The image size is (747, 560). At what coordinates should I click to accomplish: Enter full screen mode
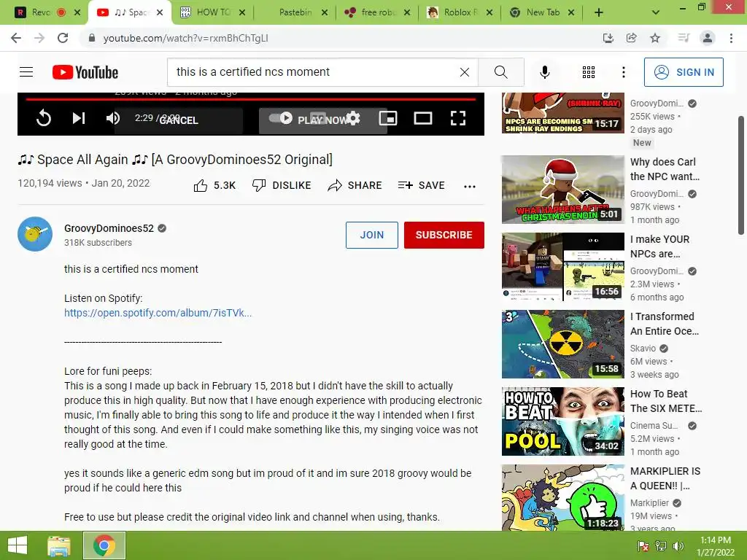pyautogui.click(x=458, y=118)
